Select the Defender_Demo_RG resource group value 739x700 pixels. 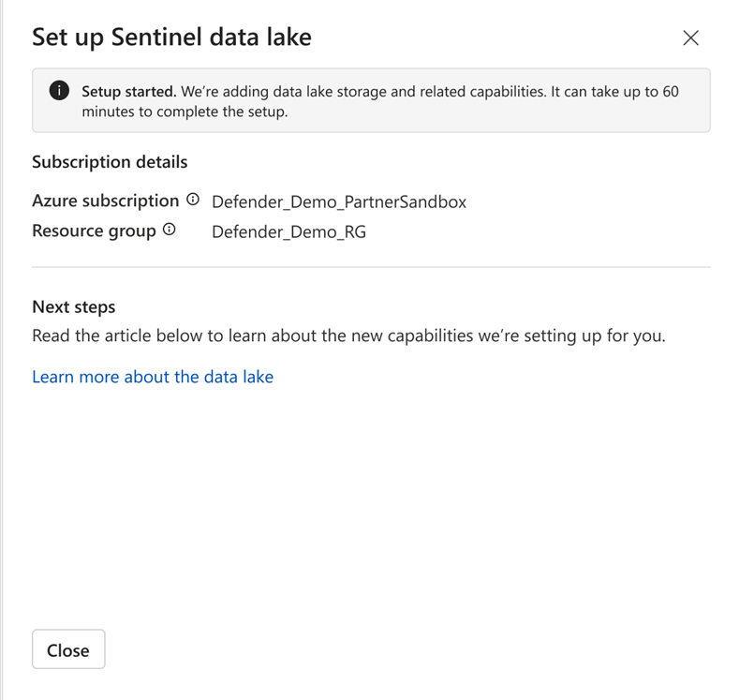288,231
